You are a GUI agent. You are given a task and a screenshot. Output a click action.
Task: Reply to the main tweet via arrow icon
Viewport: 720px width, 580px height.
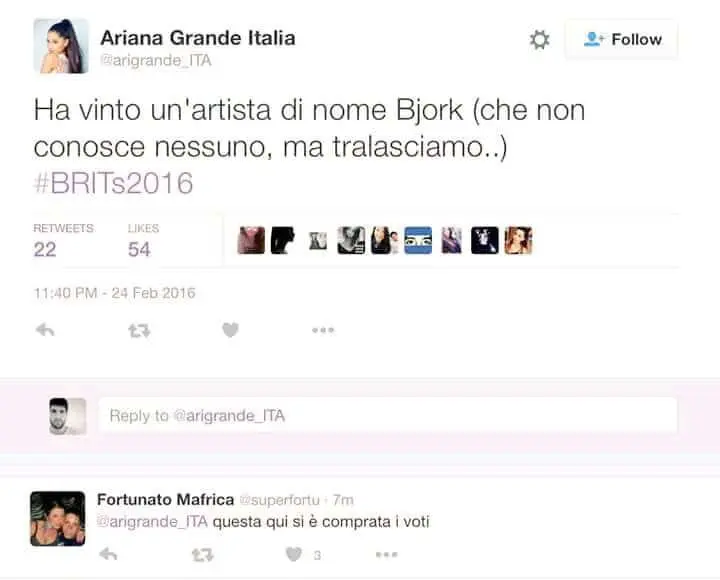(x=45, y=330)
